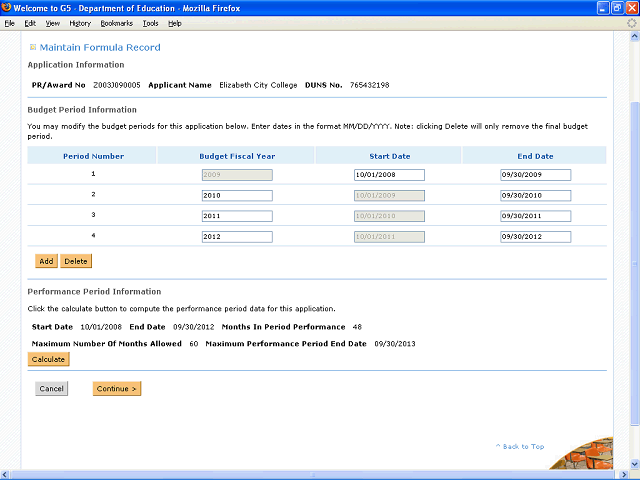Open the Tools menu

point(150,23)
